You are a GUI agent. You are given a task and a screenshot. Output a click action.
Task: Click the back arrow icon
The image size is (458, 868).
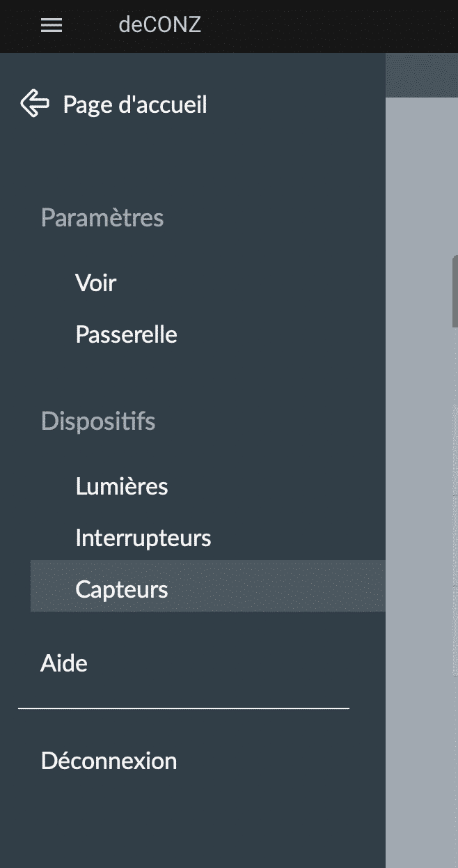coord(34,104)
